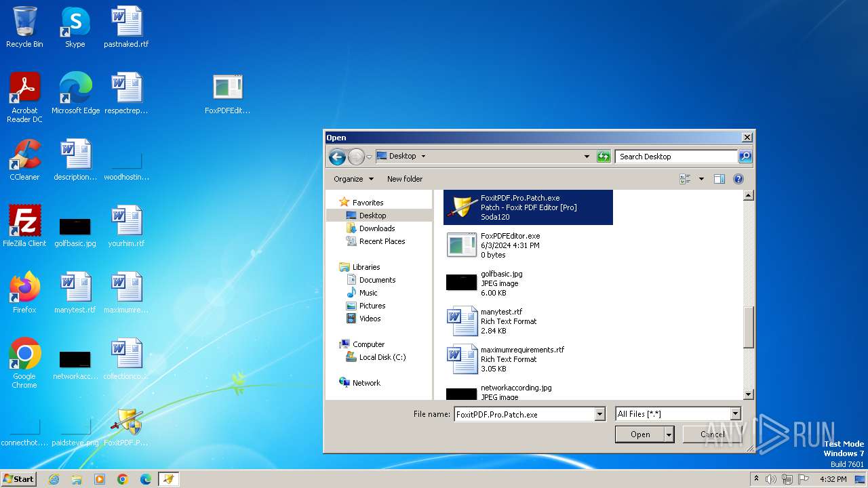The height and width of the screenshot is (488, 868).
Task: Select the pastnaked.rtf desktop file
Action: 126,27
